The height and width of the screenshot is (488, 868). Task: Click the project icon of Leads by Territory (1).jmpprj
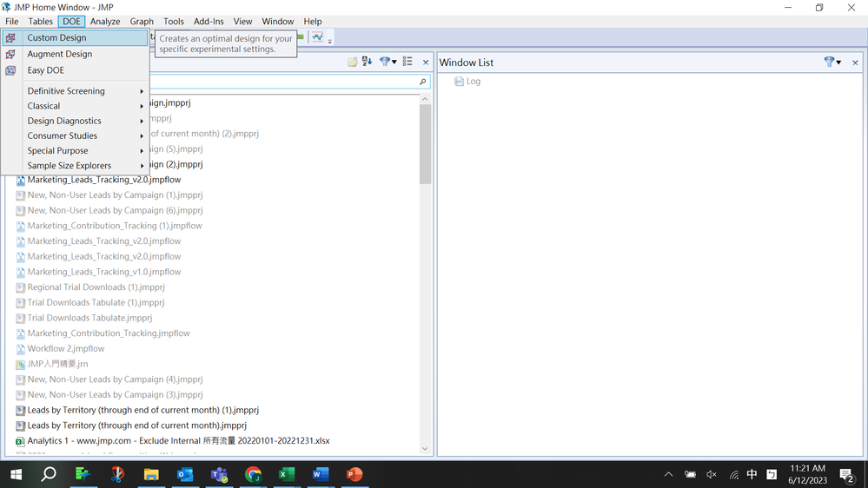(x=21, y=411)
